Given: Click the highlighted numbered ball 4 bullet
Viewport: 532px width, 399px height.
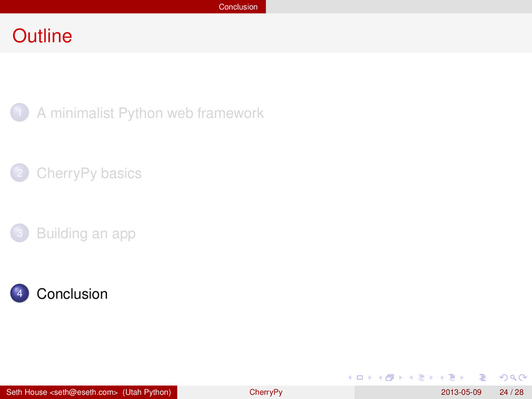Looking at the screenshot, I should click(20, 293).
